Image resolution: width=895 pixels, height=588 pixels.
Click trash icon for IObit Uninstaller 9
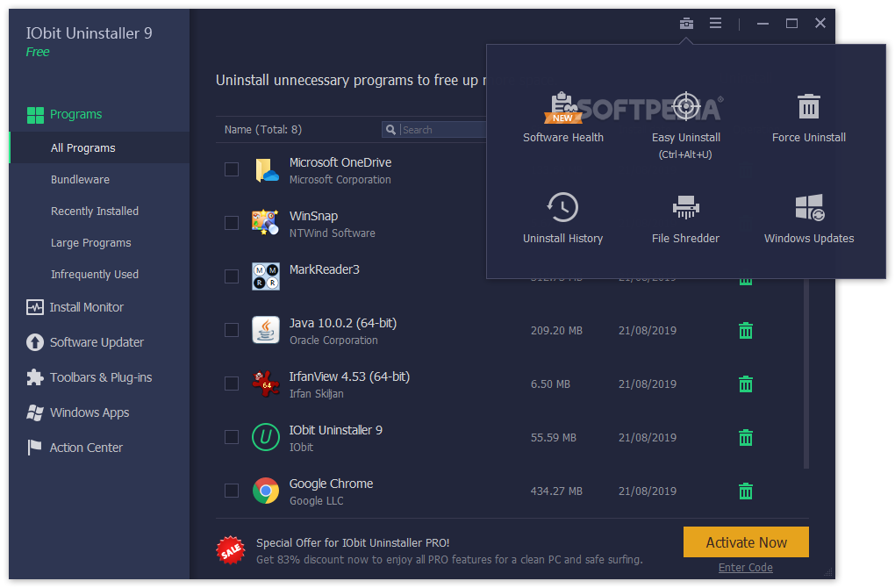click(746, 438)
